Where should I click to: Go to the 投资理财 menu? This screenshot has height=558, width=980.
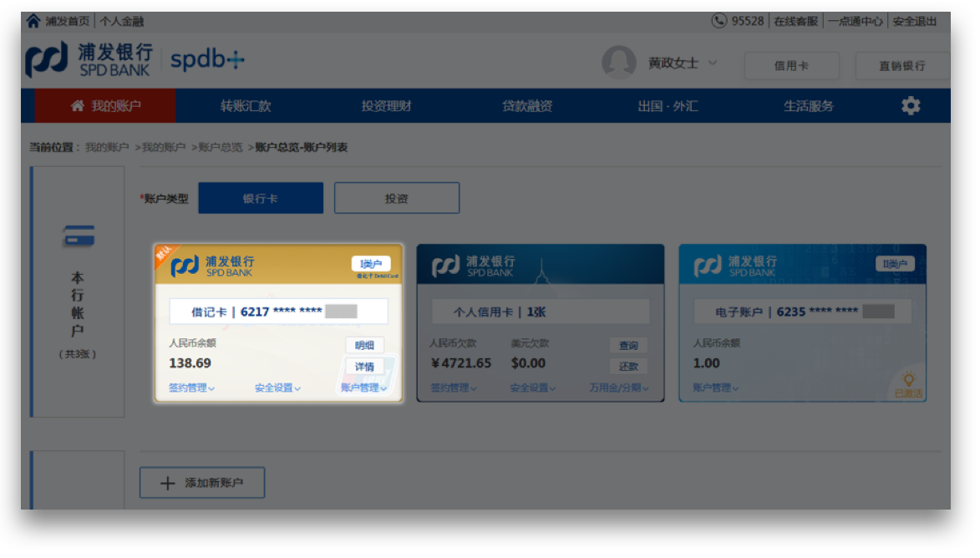(x=386, y=106)
